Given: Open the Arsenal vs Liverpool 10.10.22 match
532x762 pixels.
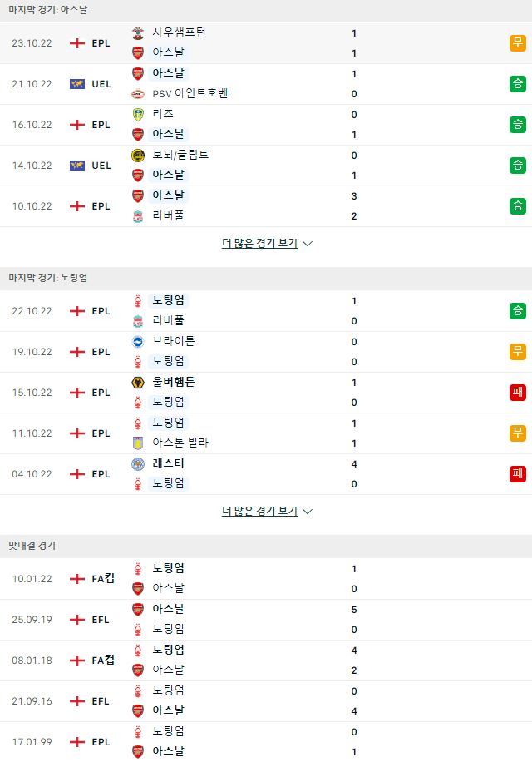Looking at the screenshot, I should pos(266,206).
